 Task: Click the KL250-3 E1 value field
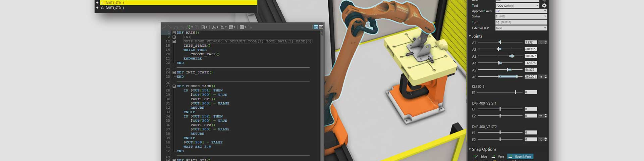point(531,92)
